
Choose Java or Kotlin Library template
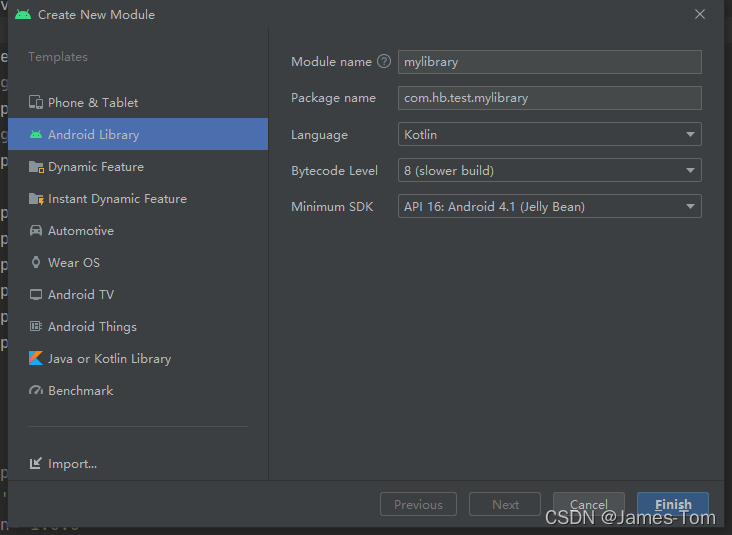point(138,359)
